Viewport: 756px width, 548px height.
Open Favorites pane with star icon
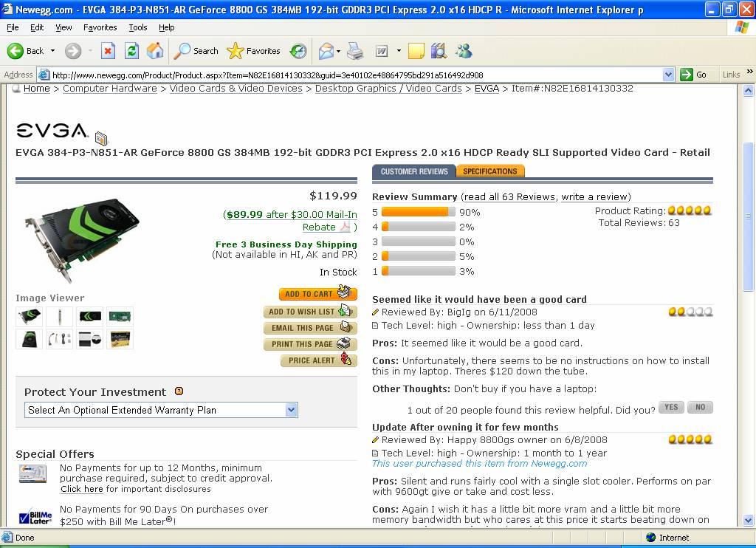[236, 51]
